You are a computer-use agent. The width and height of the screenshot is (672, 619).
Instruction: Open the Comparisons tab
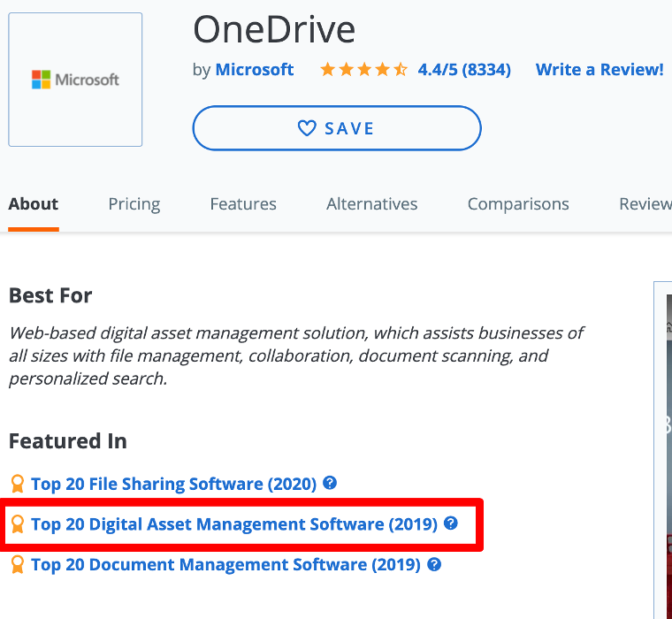(x=518, y=204)
